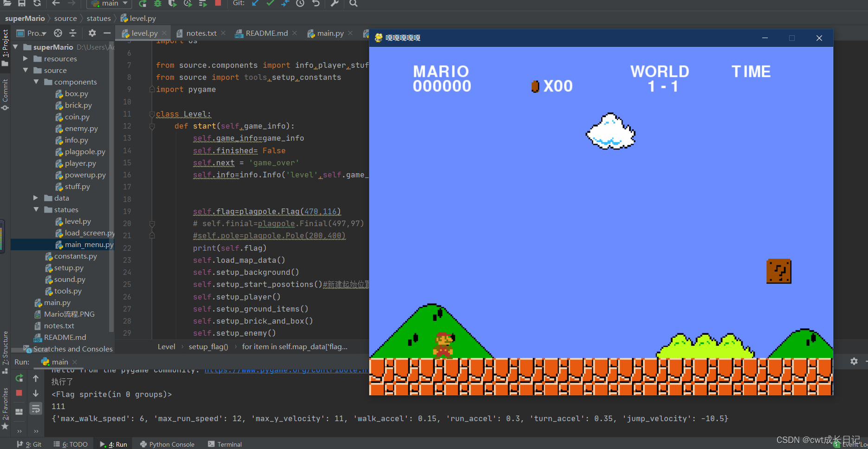The width and height of the screenshot is (868, 449).
Task: Open the Project view selector dropdown
Action: [32, 33]
